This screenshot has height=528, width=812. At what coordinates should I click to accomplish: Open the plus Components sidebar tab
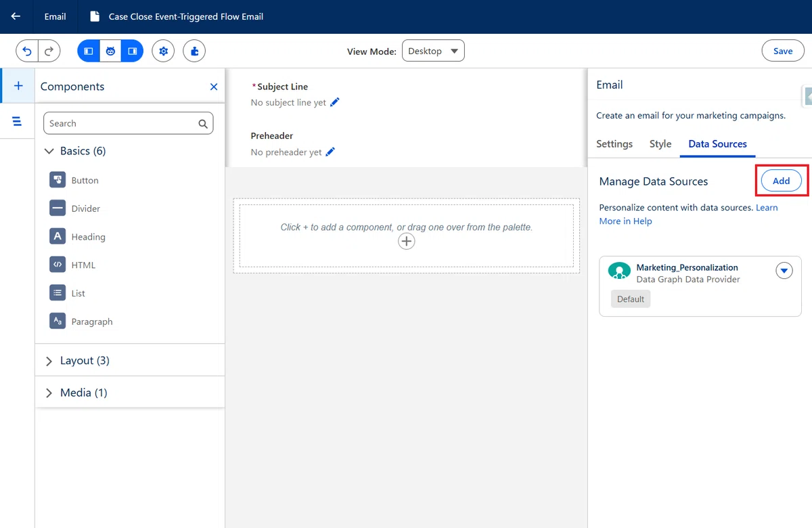(x=18, y=86)
